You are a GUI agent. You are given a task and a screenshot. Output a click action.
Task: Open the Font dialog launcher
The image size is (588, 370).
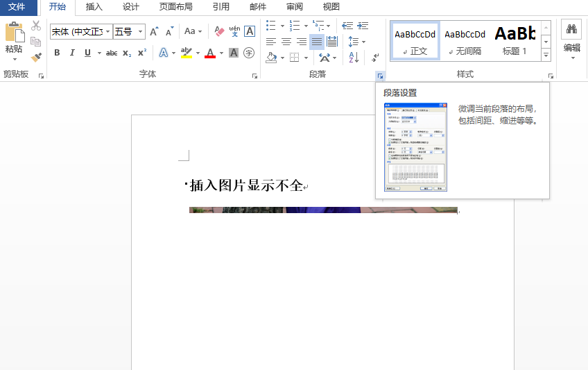pos(254,76)
